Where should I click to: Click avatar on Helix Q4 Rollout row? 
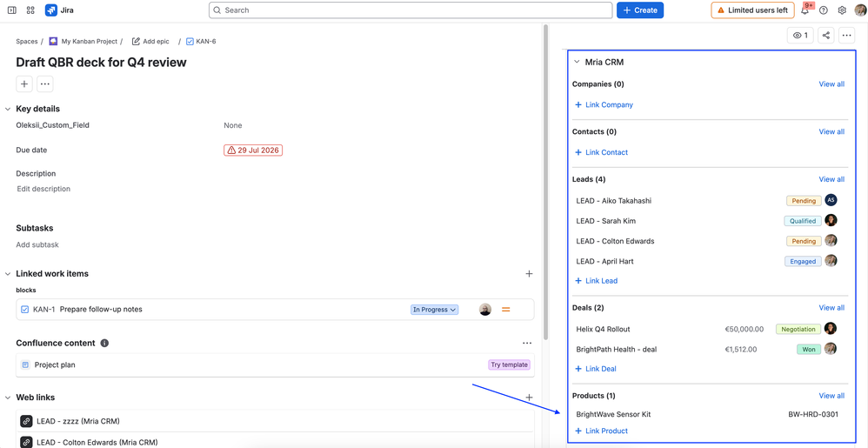pos(831,328)
